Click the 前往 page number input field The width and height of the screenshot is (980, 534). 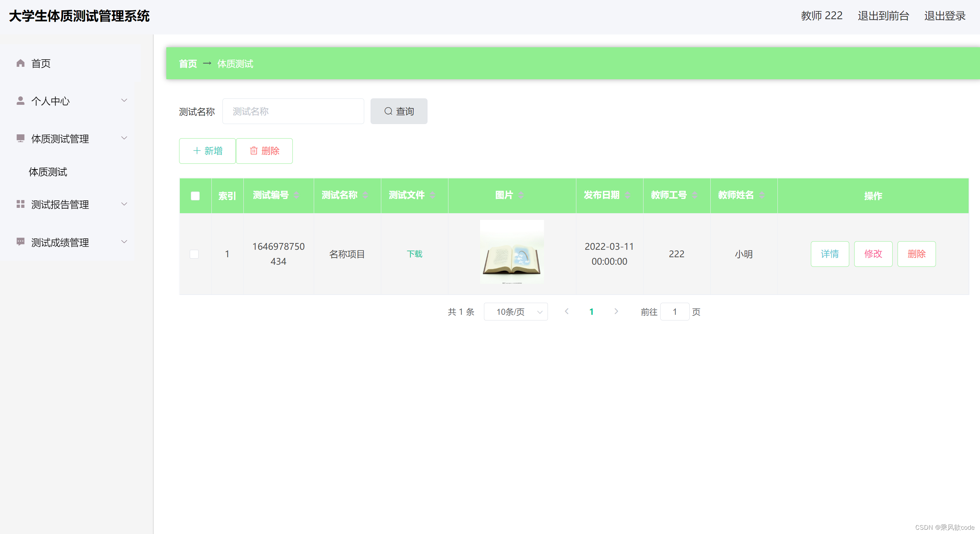pyautogui.click(x=674, y=312)
